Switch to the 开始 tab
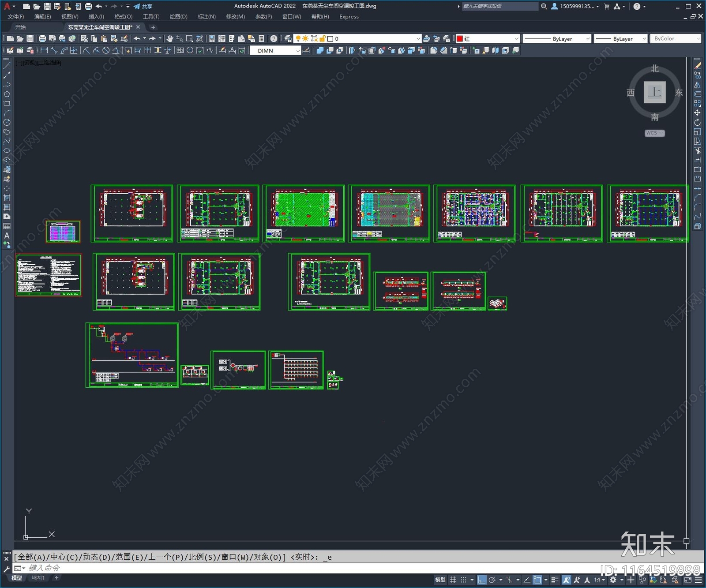This screenshot has width=706, height=588. coord(21,27)
